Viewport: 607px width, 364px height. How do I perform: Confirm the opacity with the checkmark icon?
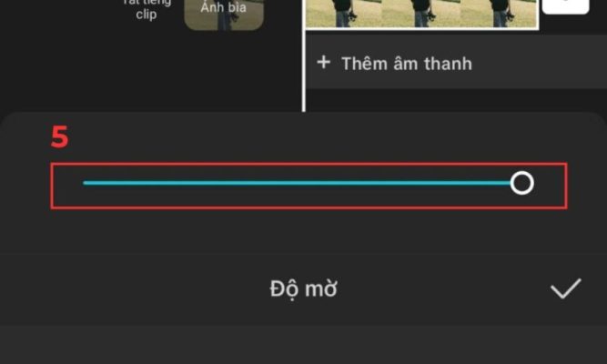(x=565, y=288)
